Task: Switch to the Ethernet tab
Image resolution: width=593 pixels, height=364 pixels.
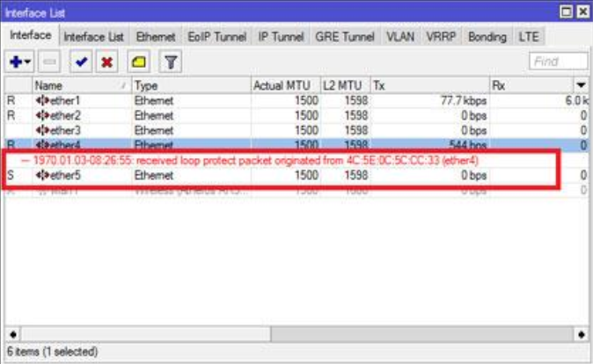Action: 155,37
